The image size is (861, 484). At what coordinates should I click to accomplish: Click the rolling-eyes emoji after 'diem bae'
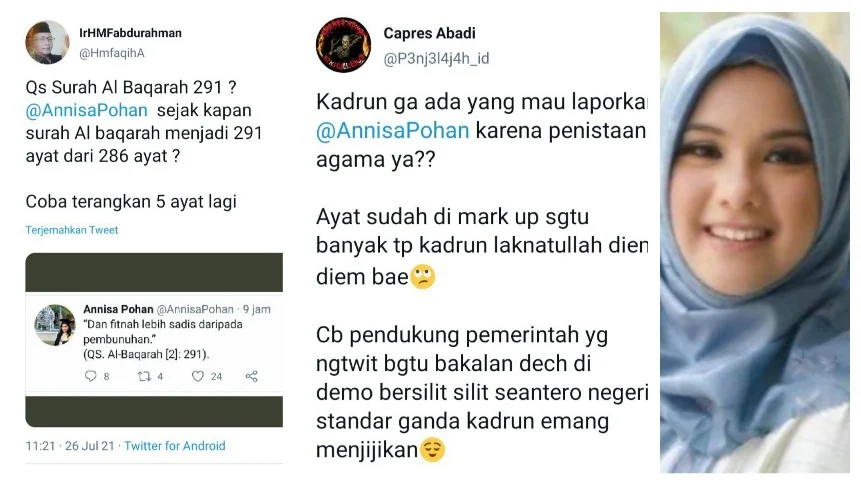[423, 276]
